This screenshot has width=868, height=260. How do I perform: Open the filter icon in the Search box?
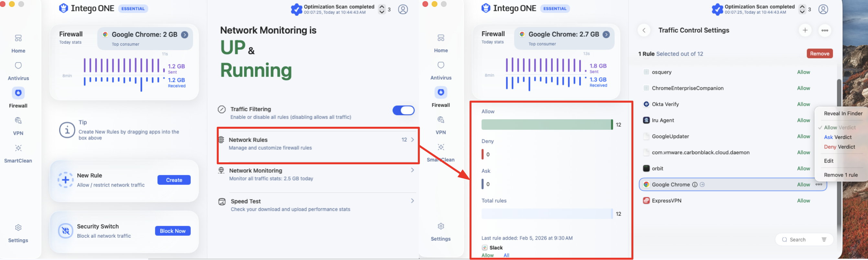tap(824, 239)
